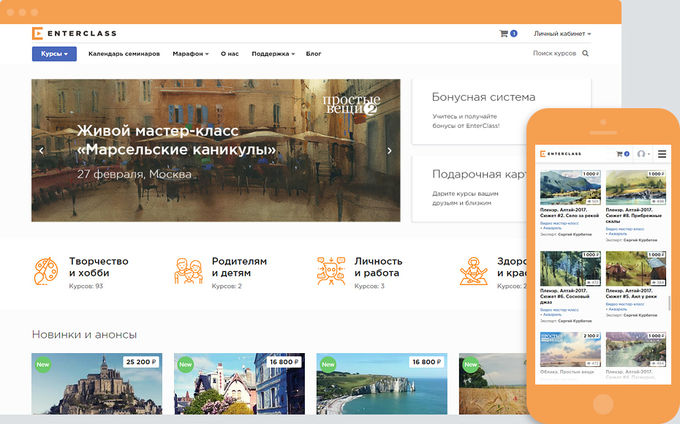Open the О нас page
The width and height of the screenshot is (680, 424).
tap(230, 53)
